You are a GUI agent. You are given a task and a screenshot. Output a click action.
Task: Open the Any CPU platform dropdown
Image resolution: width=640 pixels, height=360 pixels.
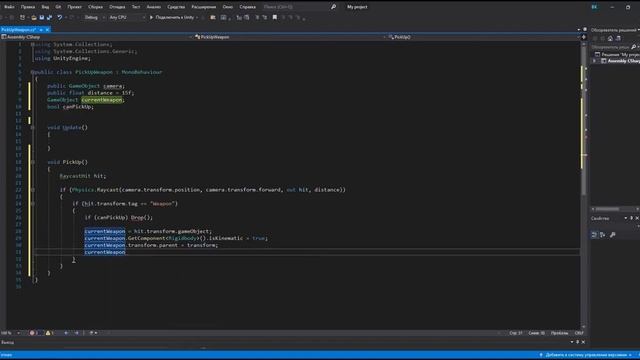point(127,18)
